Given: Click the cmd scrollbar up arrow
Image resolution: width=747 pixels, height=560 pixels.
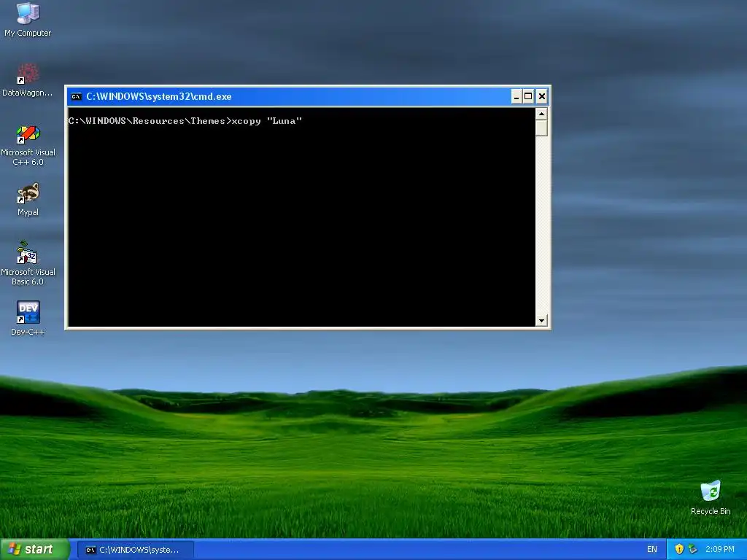Looking at the screenshot, I should 541,114.
